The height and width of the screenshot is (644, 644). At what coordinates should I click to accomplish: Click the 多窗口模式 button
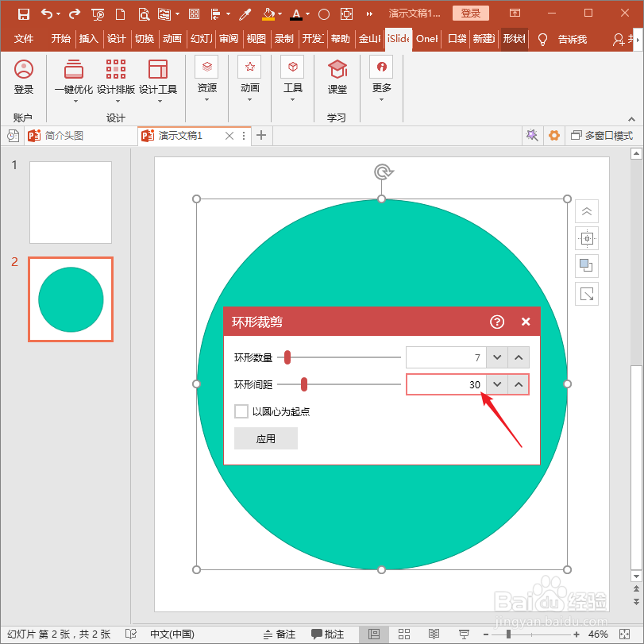point(602,135)
